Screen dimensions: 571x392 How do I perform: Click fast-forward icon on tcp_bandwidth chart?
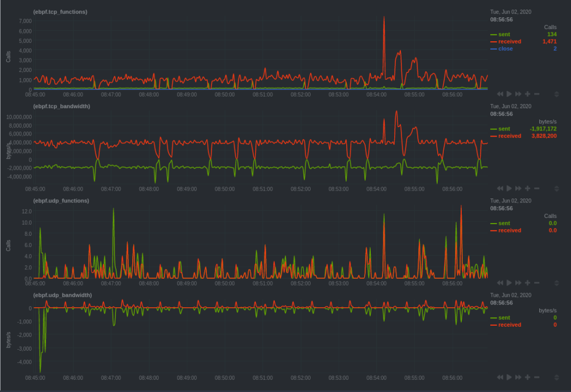518,188
